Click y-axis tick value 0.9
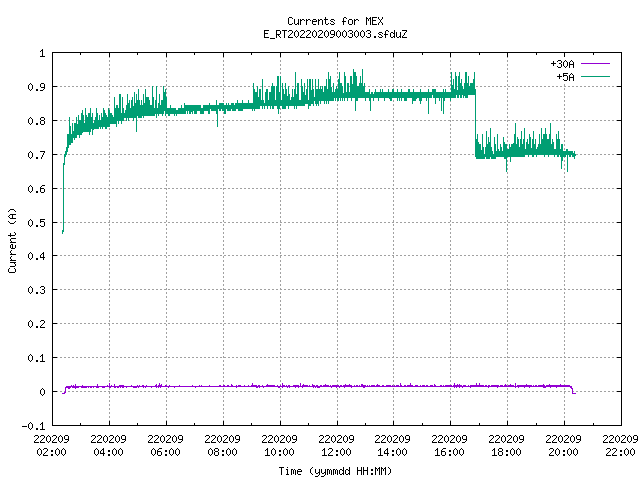Screen dimensions: 640x480 pos(36,87)
